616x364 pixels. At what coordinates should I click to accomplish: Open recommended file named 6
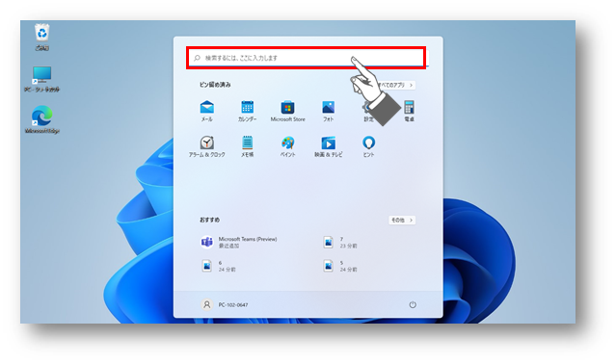219,266
